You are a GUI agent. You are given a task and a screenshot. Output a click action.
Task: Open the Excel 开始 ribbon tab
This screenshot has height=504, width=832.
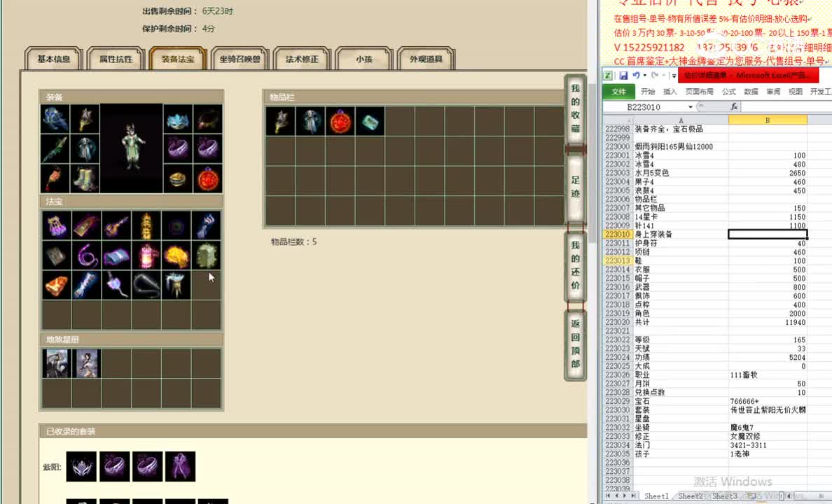648,92
